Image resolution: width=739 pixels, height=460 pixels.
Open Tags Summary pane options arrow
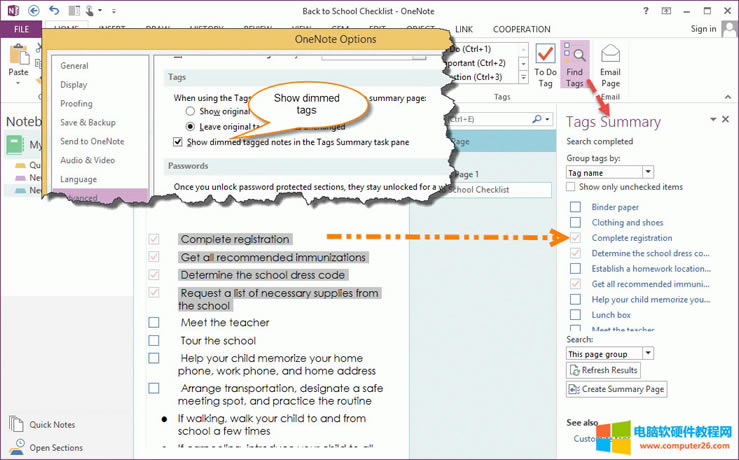click(713, 119)
